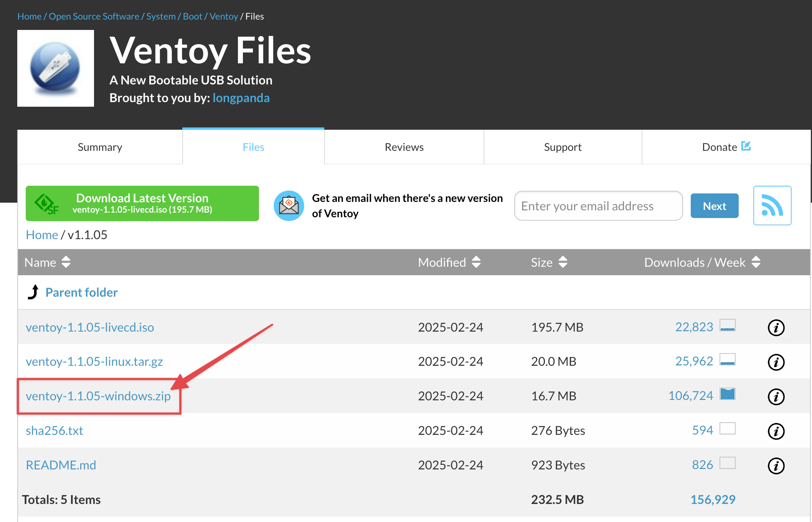Click the Ventoy USB logo image
This screenshot has width=812, height=522.
[56, 68]
